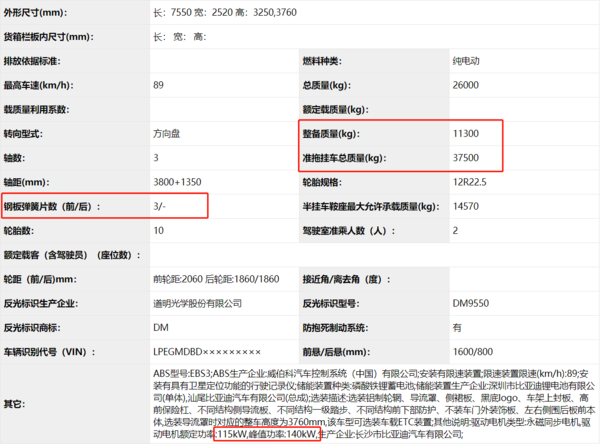Image resolution: width=600 pixels, height=444 pixels.
Task: Select the saddle load value 14570
Action: point(467,206)
